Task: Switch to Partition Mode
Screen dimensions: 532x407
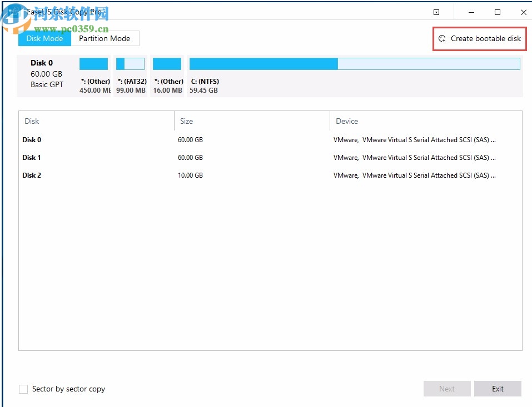Action: tap(105, 38)
